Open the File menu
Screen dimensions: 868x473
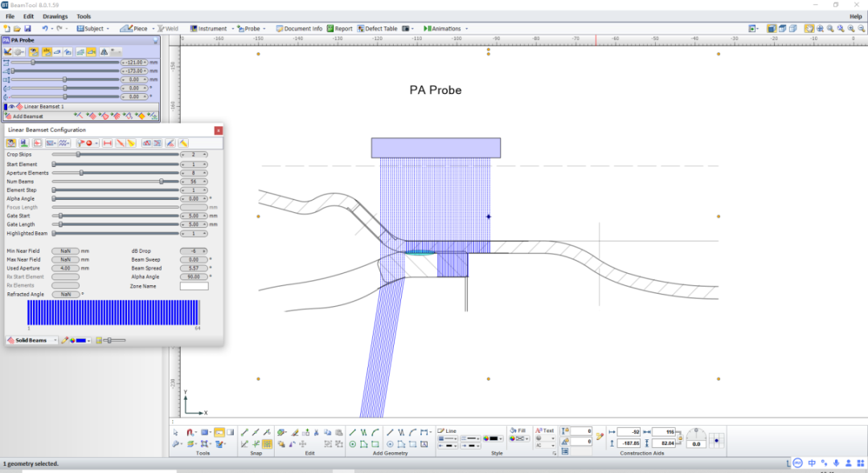tap(10, 17)
